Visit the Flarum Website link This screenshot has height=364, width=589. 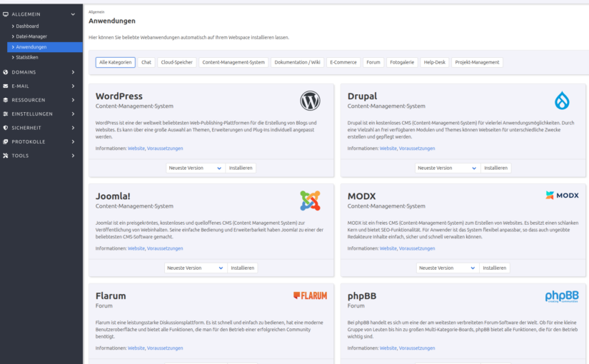(136, 348)
